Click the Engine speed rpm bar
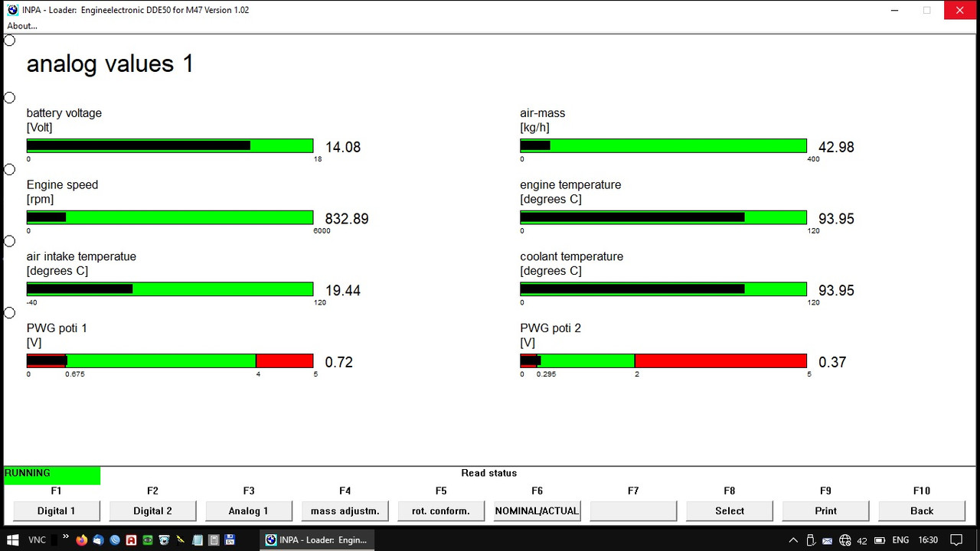980x551 pixels. click(170, 217)
